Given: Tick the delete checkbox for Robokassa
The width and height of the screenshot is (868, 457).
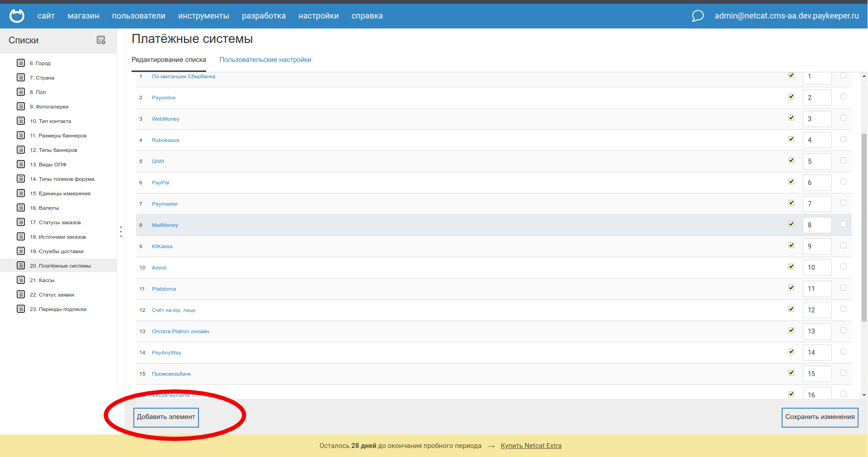Looking at the screenshot, I should click(x=843, y=139).
